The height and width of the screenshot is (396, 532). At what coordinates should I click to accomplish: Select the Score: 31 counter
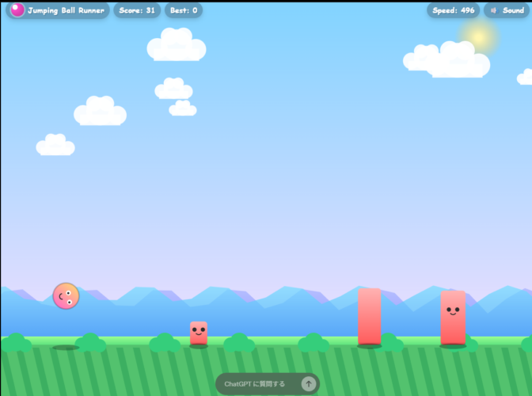click(x=137, y=10)
